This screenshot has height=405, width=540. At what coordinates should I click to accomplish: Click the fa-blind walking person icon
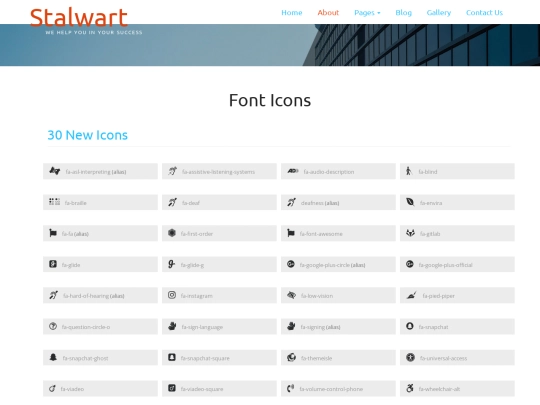[x=408, y=171]
